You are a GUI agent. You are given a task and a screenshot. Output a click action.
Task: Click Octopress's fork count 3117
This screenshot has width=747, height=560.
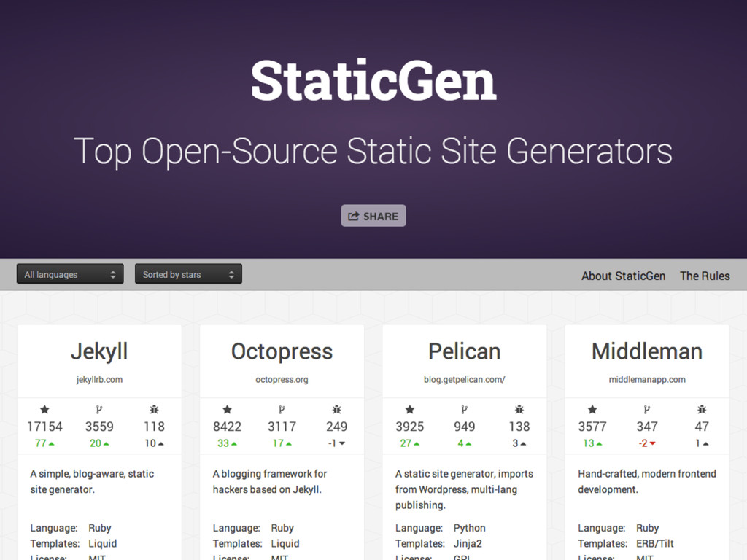pos(282,427)
